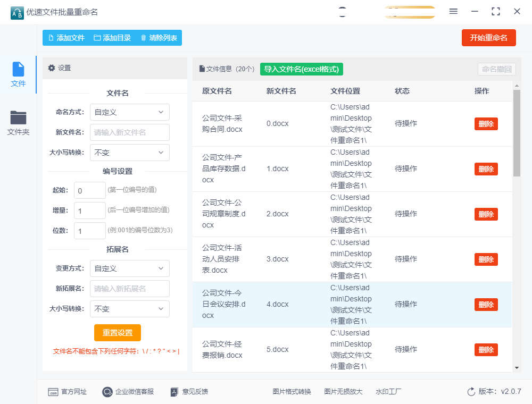Open 企业微信客服 link
This screenshot has width=532, height=404.
128,392
